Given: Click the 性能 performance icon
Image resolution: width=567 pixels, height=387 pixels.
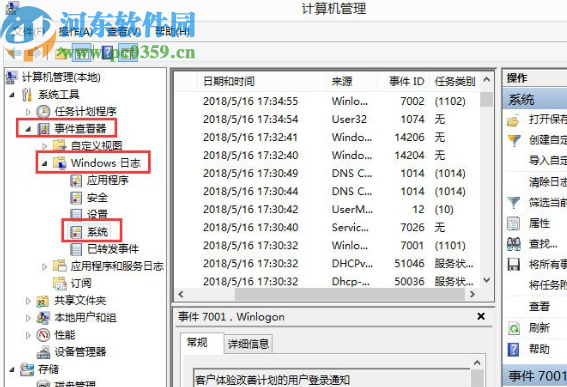Looking at the screenshot, I should pos(43,335).
